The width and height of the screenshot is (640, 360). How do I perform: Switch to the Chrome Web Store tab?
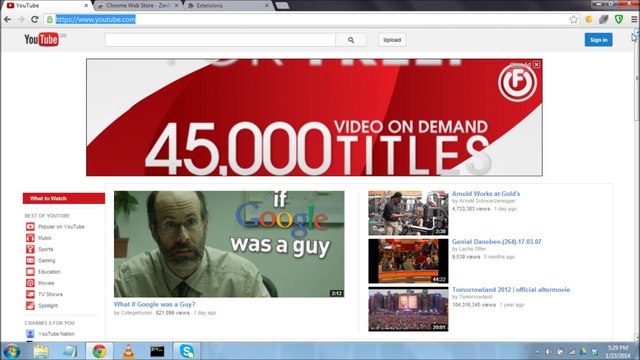138,6
